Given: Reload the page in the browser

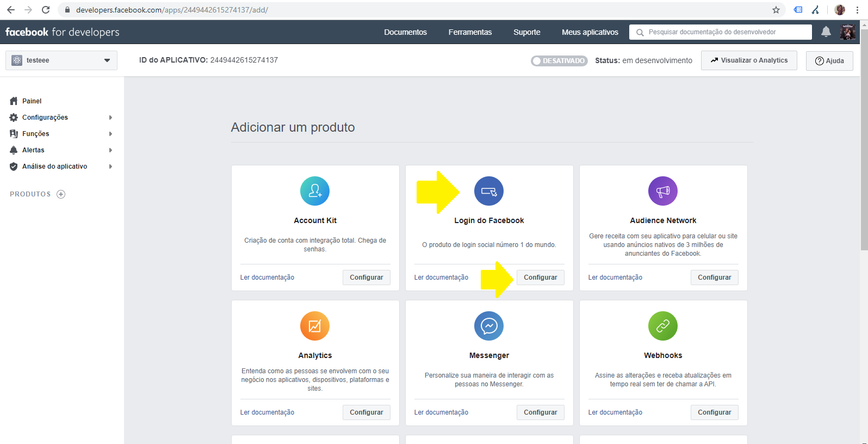Looking at the screenshot, I should coord(46,10).
